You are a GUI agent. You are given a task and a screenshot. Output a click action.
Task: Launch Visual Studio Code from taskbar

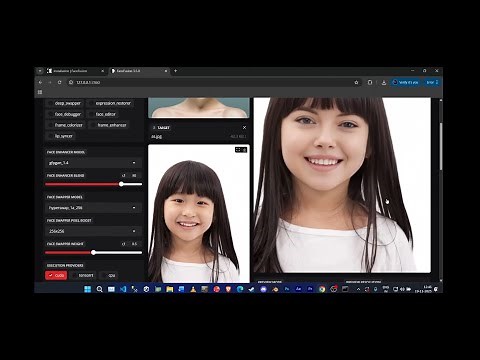pyautogui.click(x=123, y=289)
